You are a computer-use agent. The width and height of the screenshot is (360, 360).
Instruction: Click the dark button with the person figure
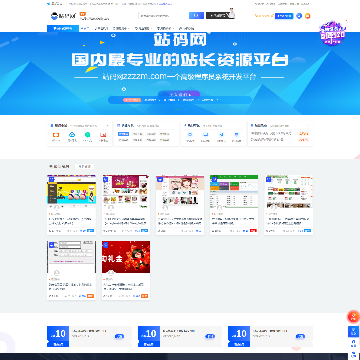pos(220,15)
